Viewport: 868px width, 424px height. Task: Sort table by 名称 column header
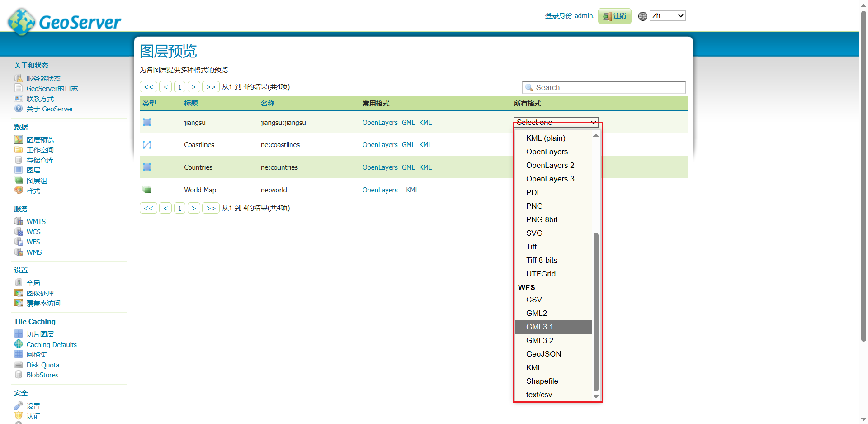(268, 103)
